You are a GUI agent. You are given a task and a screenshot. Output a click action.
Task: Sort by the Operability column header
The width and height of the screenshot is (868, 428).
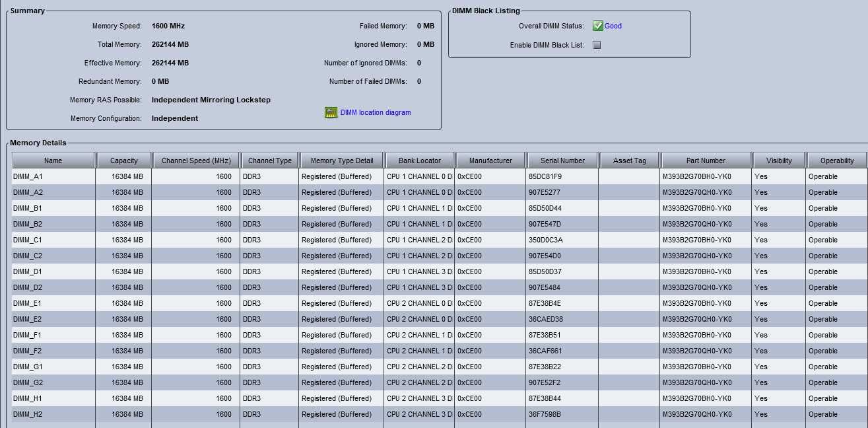point(837,160)
